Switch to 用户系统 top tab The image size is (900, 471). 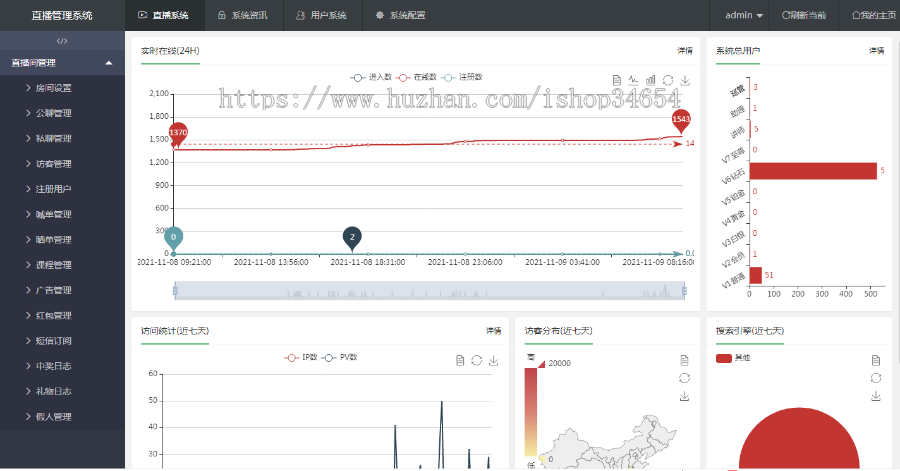pyautogui.click(x=323, y=15)
